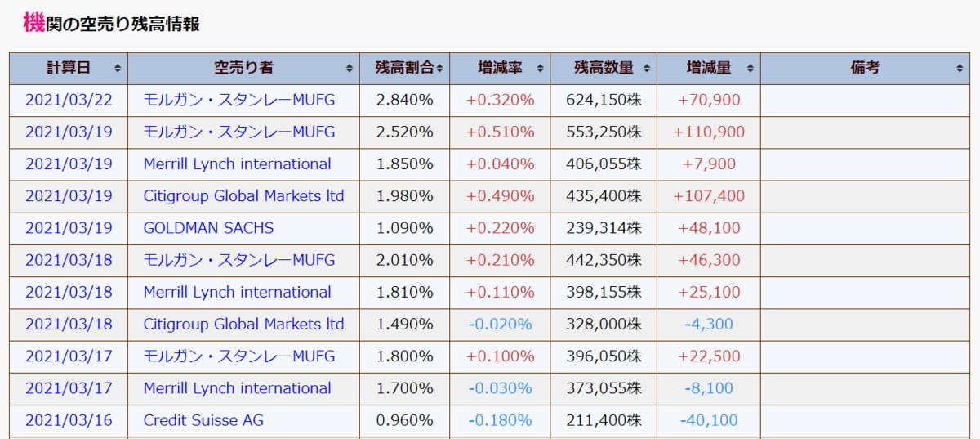Select the +0.220% change rate cell

[500, 228]
